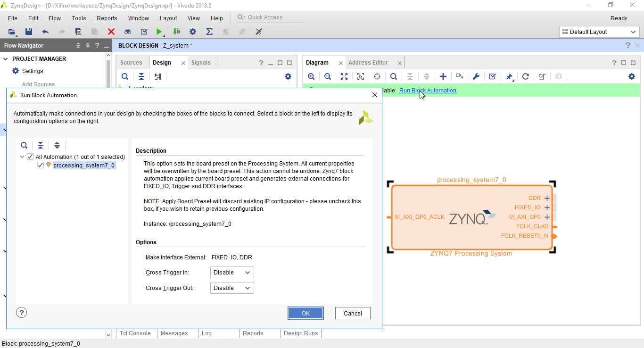Screen dimensions: 644x348
Task: Zoom in on the block diagram
Action: (x=311, y=76)
